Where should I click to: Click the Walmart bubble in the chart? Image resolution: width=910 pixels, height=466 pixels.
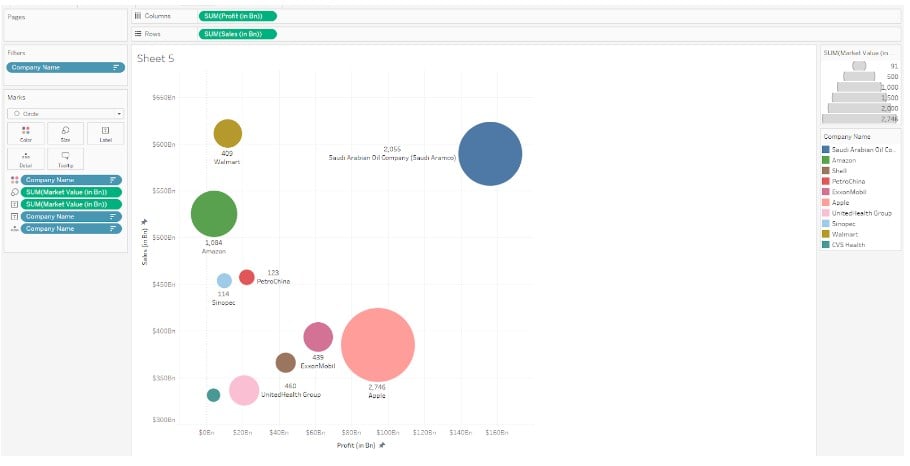click(228, 133)
